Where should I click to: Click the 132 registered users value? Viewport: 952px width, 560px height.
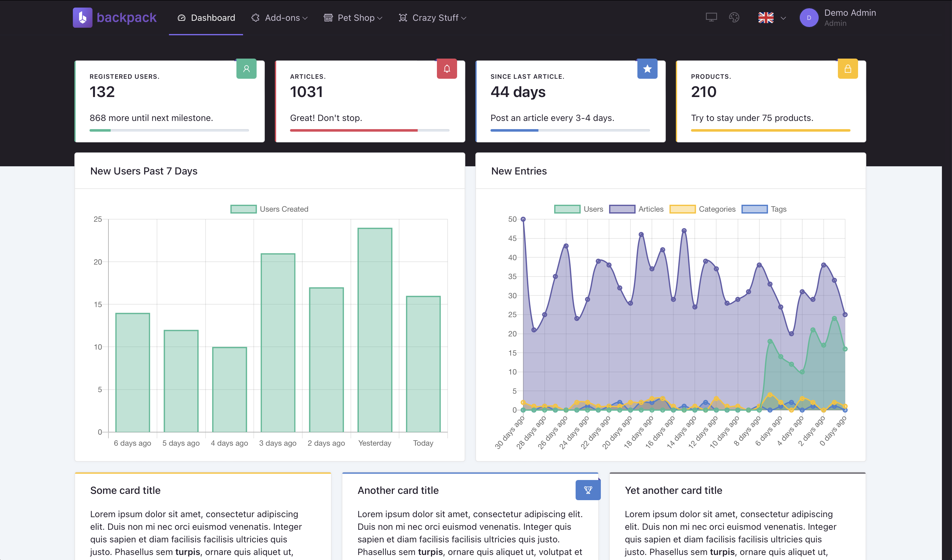pos(102,92)
